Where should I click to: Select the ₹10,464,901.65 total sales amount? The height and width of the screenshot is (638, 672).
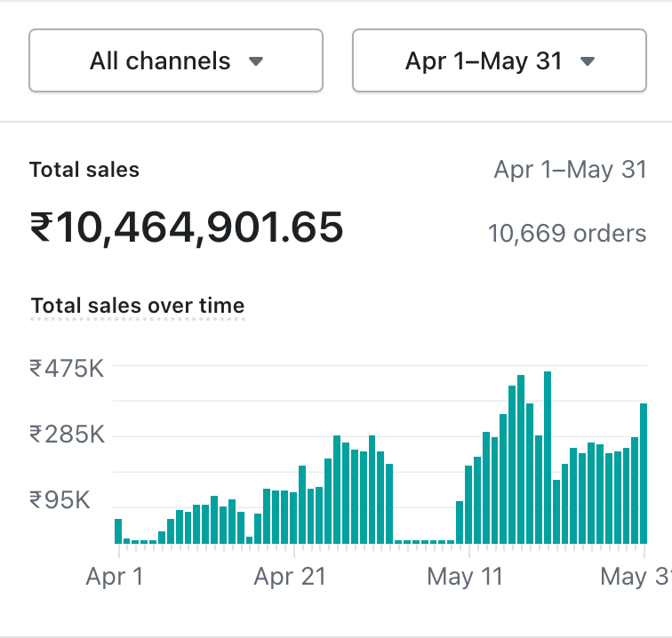coord(187,229)
